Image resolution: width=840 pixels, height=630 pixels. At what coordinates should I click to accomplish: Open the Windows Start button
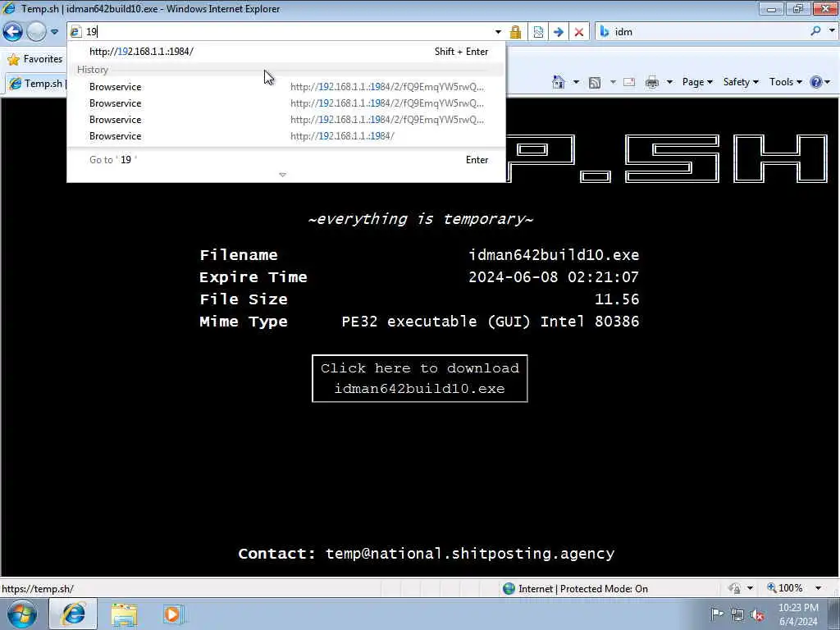[x=21, y=614]
